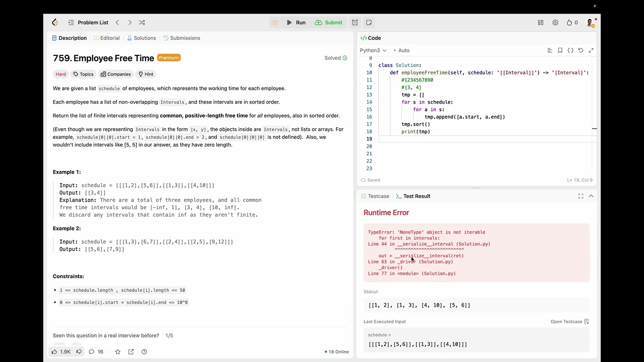
Task: Expand the Hint tag
Action: click(x=146, y=74)
